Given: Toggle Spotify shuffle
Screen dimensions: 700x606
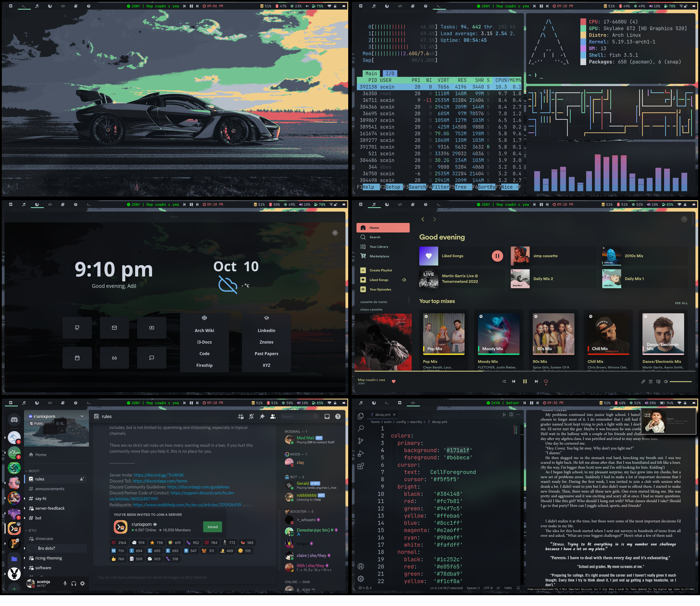Looking at the screenshot, I should (504, 381).
